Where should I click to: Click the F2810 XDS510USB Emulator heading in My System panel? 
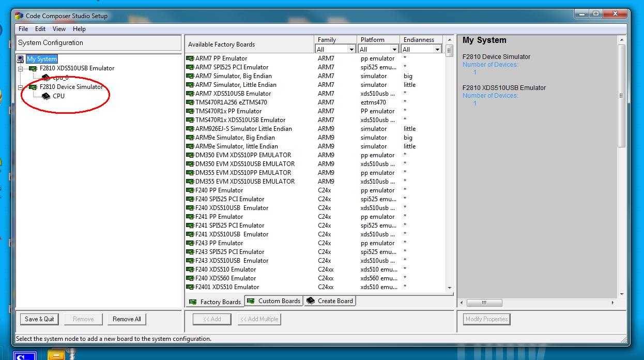point(504,88)
